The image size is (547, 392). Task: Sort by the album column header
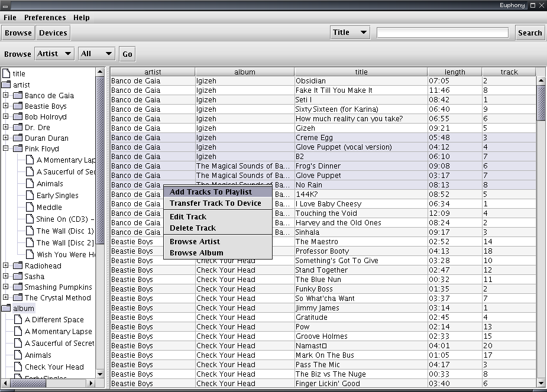245,72
